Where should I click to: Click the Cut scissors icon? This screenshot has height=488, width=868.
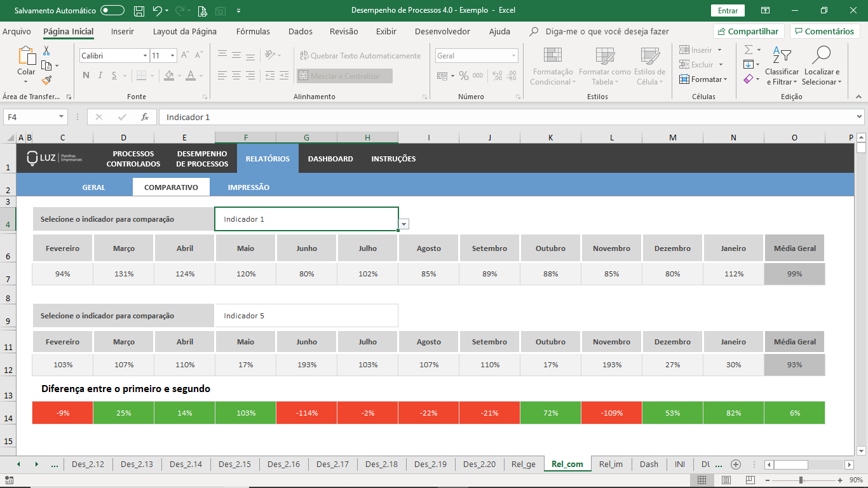[46, 51]
